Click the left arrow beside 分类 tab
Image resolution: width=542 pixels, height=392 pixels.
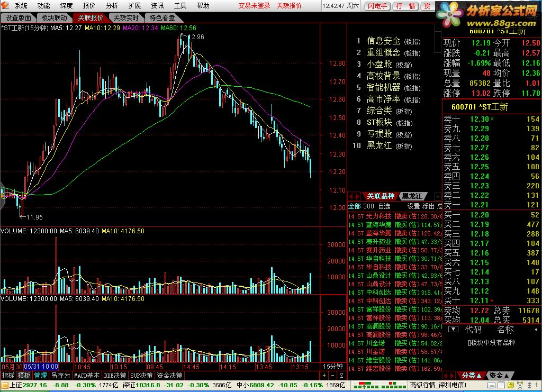pos(446,376)
